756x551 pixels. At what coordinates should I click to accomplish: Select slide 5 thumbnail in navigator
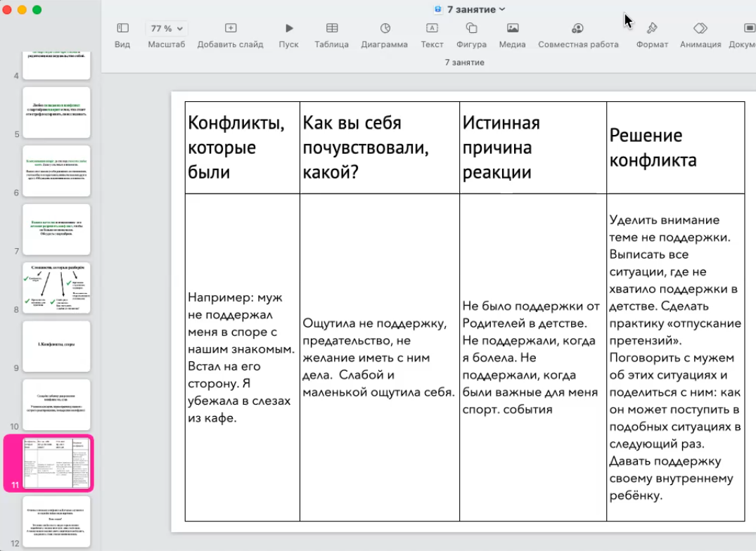(56, 112)
